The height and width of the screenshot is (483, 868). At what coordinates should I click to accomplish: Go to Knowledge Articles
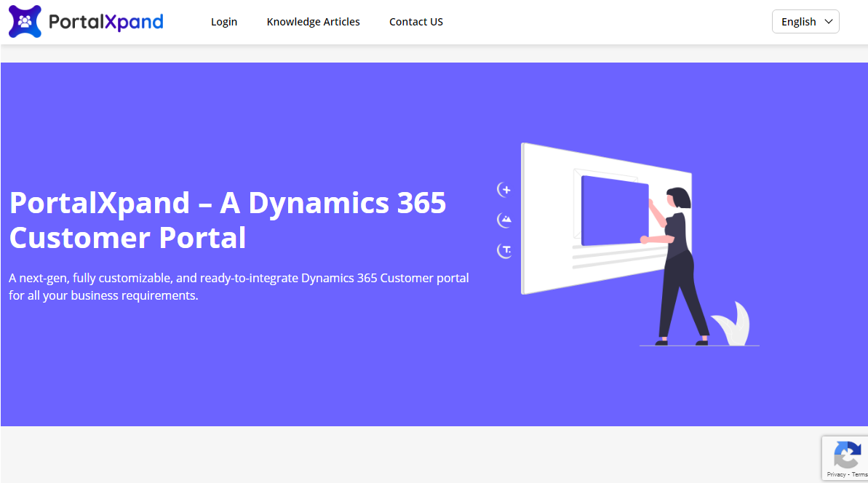[313, 22]
